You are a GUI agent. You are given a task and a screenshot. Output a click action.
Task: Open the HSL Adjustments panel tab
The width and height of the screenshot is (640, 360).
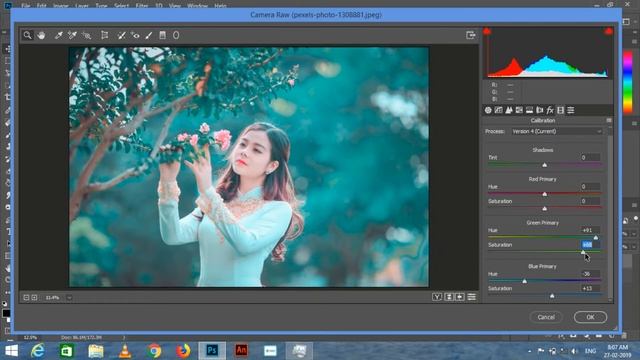point(519,110)
